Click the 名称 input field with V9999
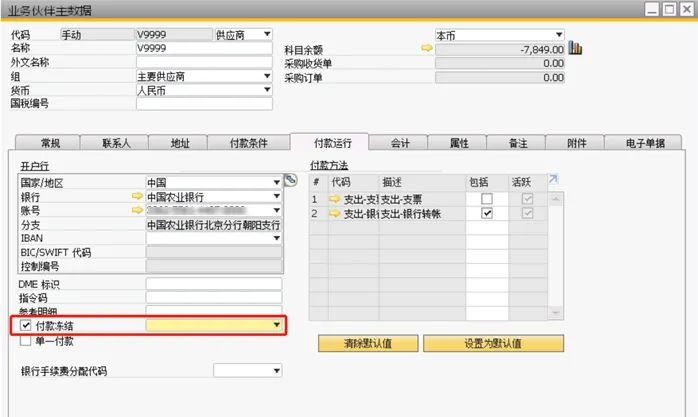 point(204,48)
